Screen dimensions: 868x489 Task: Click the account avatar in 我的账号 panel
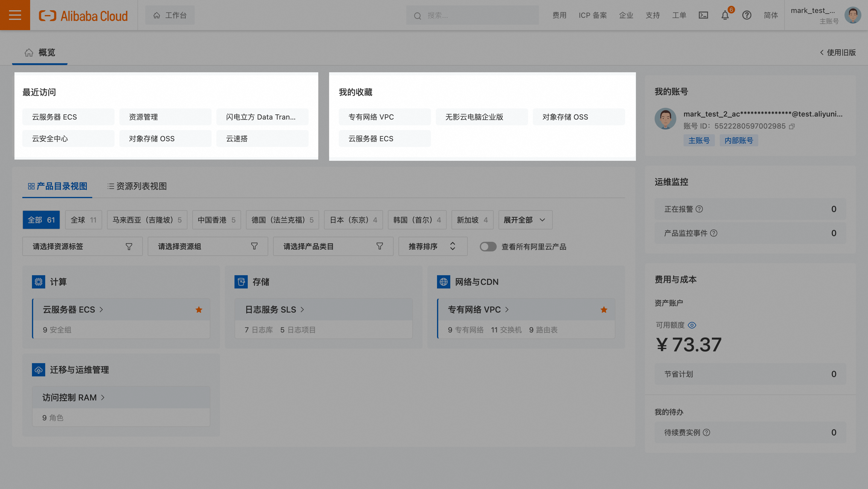(665, 118)
